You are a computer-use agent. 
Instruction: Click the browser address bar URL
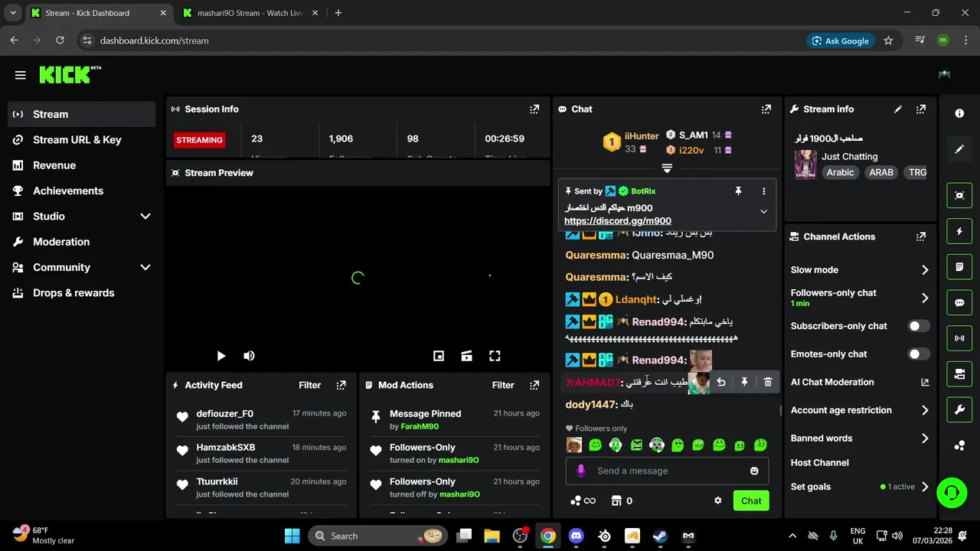point(154,41)
